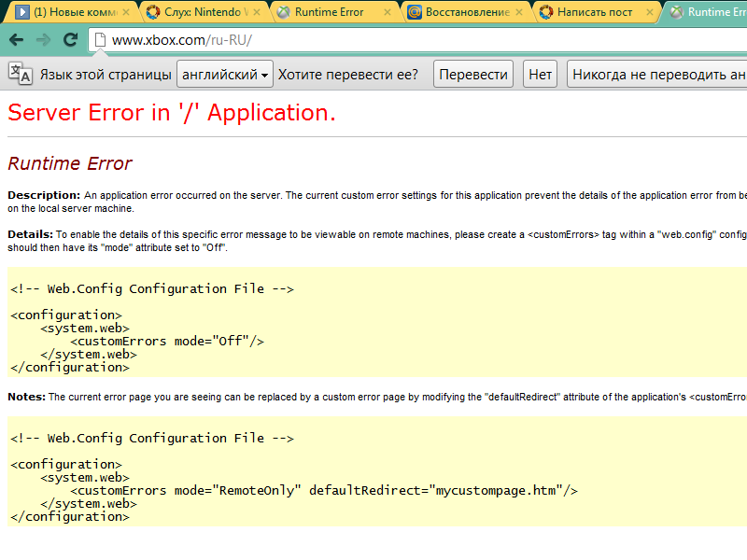The image size is (747, 560).
Task: Close the Слух: Nintendo tab
Action: [257, 12]
